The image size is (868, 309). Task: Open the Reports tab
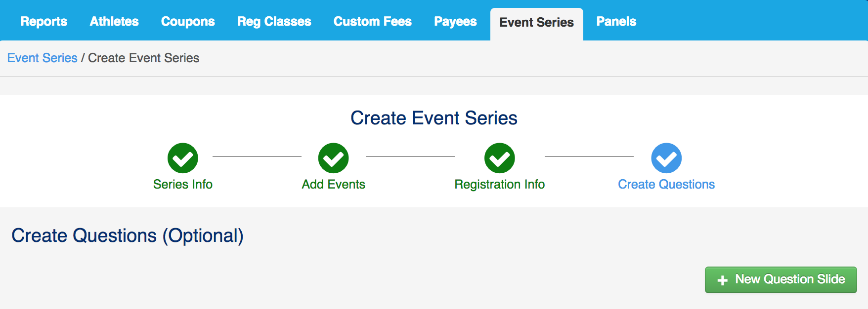tap(44, 22)
